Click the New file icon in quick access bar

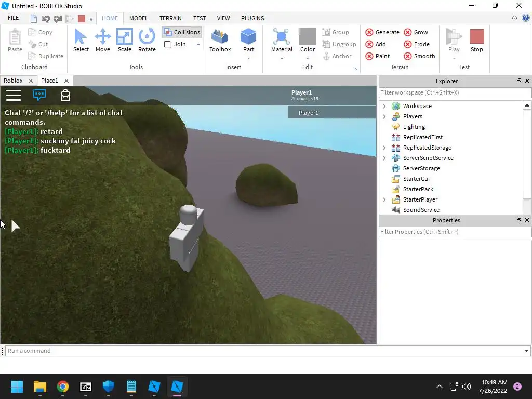33,18
